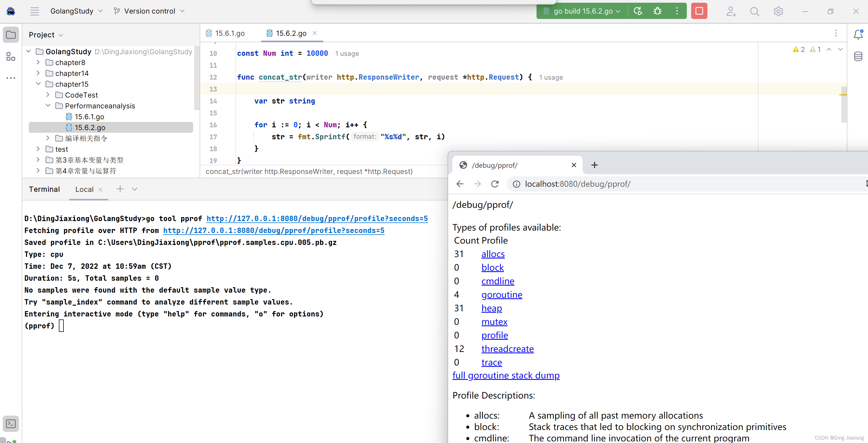Click the localhost:8080/debug/pprof/ address bar

click(x=687, y=184)
